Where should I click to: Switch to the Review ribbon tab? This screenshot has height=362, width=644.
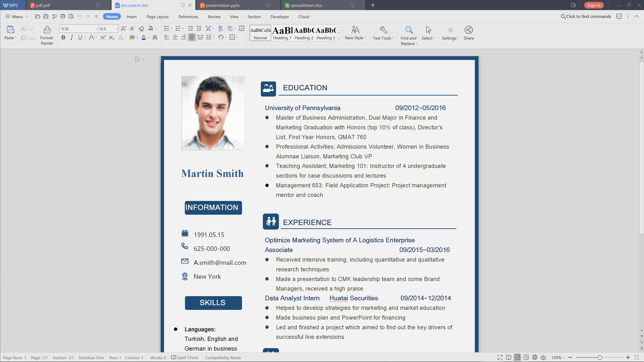214,16
